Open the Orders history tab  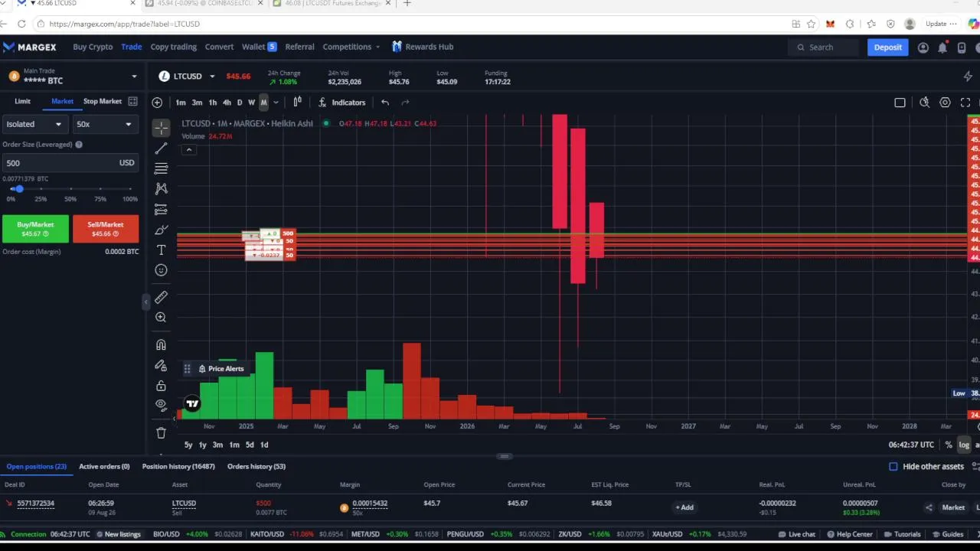(x=256, y=466)
